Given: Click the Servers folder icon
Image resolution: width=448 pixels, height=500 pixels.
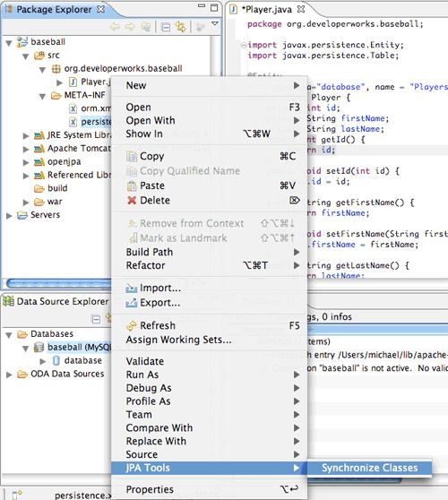Looking at the screenshot, I should coord(22,215).
